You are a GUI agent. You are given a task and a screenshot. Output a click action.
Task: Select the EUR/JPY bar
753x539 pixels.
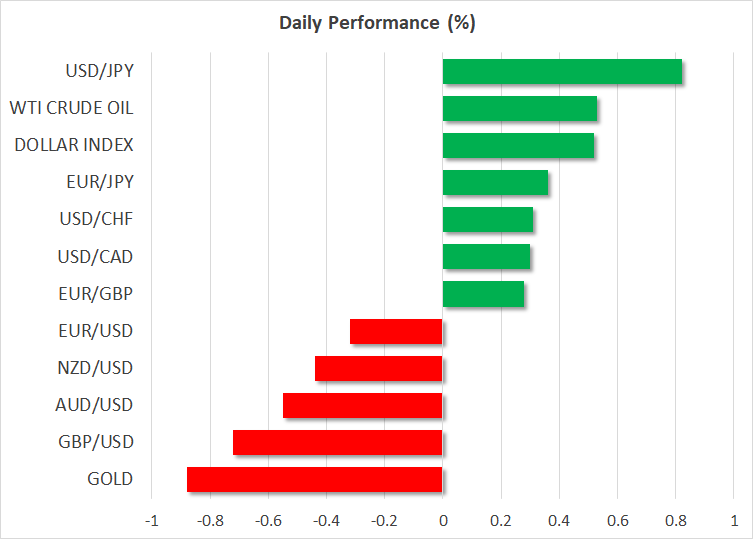coord(494,182)
